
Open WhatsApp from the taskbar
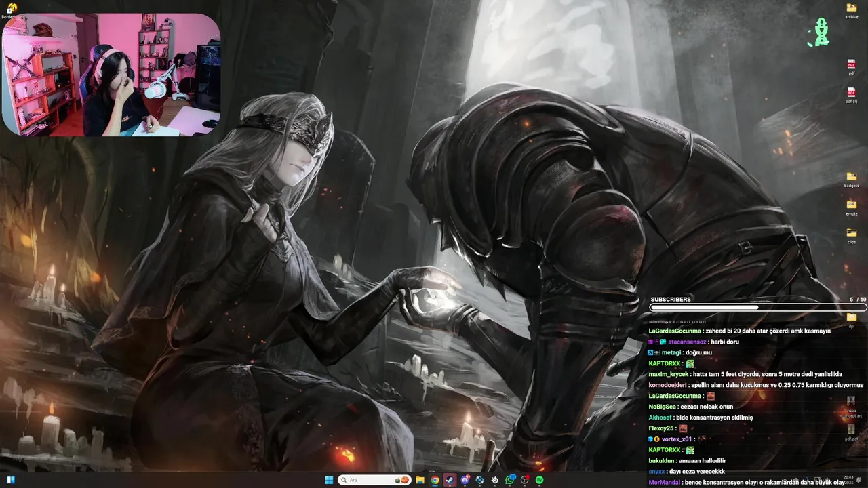point(509,480)
